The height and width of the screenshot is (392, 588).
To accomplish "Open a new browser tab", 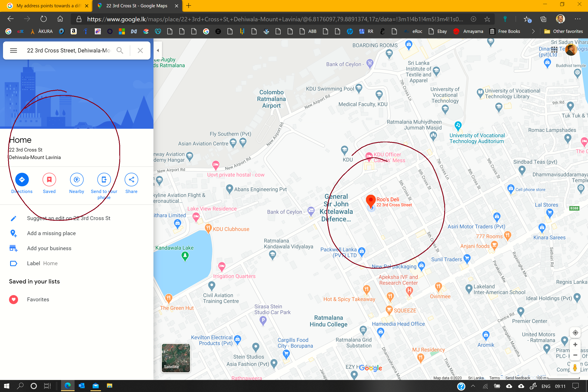I will [189, 6].
